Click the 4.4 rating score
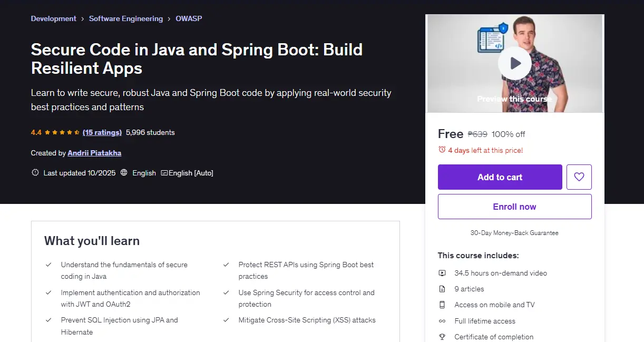 pyautogui.click(x=36, y=132)
